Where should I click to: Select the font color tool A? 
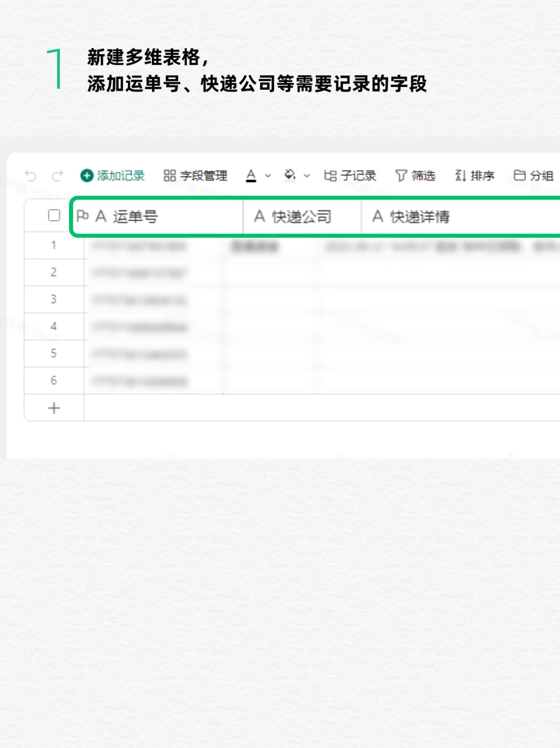(251, 176)
